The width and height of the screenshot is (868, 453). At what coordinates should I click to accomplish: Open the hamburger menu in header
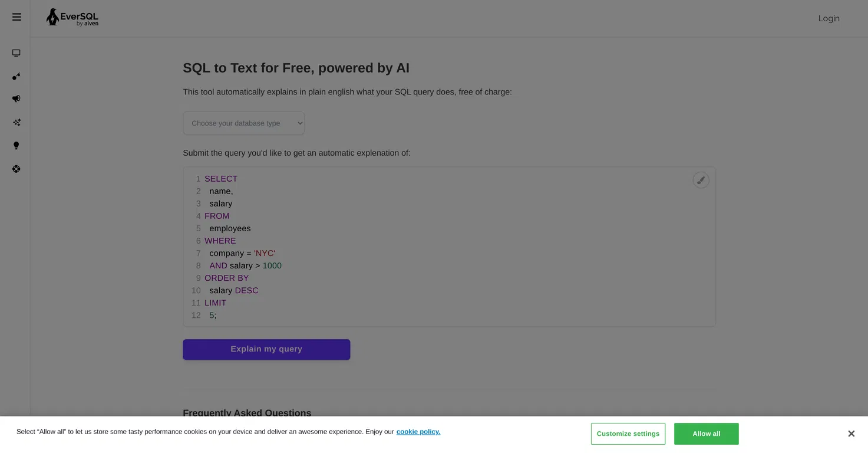16,17
